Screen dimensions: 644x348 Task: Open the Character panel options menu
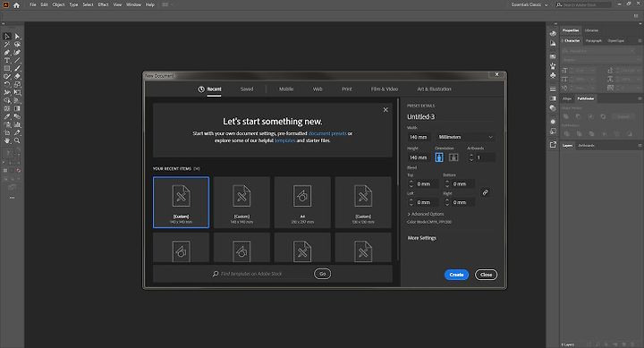tap(640, 40)
